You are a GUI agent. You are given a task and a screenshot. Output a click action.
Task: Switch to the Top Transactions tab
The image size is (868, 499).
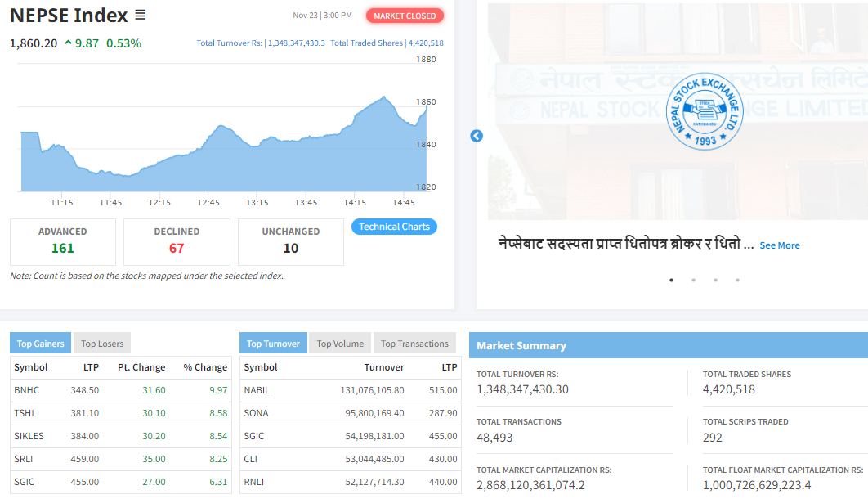point(414,344)
